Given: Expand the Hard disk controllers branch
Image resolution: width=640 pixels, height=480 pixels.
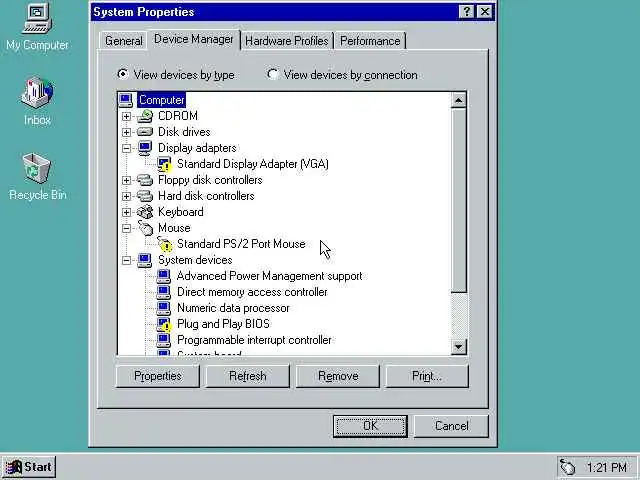Looking at the screenshot, I should [x=127, y=196].
